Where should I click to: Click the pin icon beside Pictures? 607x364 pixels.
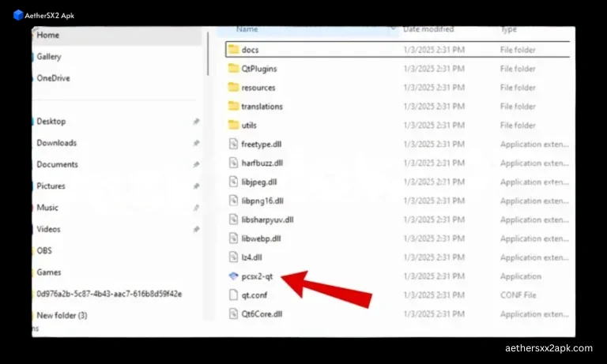pyautogui.click(x=196, y=186)
